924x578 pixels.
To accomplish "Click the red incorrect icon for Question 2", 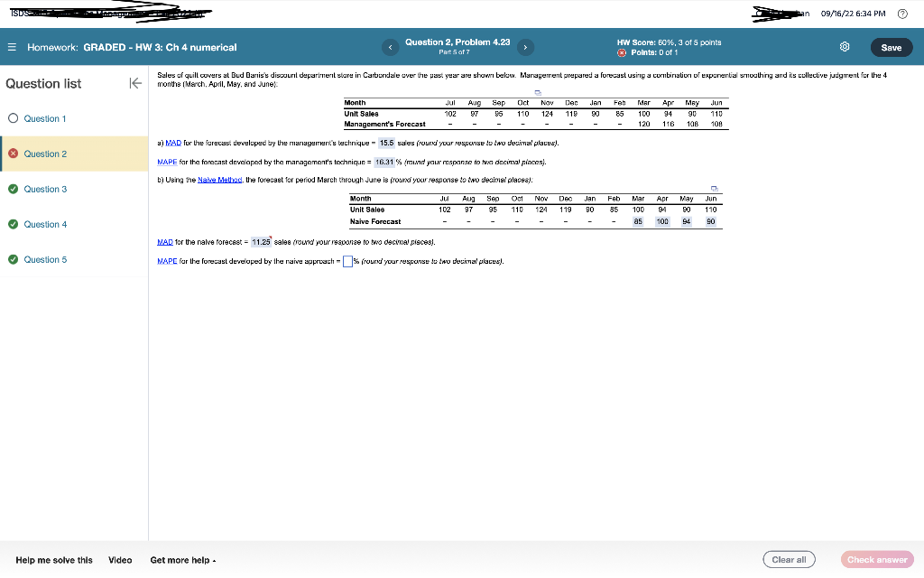I will point(13,154).
